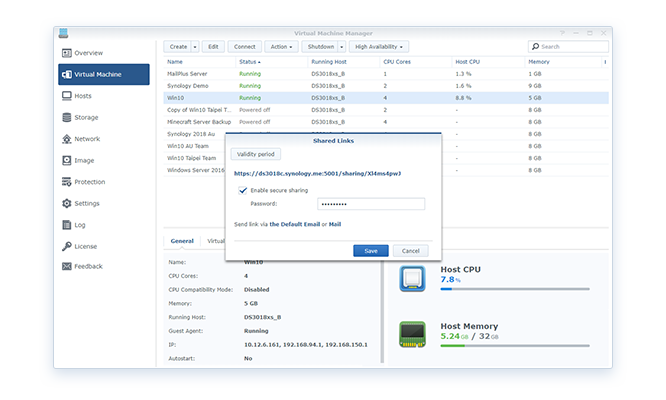Image resolution: width=666 pixels, height=400 pixels.
Task: Open the Storage disk-stack icon
Action: 67,117
